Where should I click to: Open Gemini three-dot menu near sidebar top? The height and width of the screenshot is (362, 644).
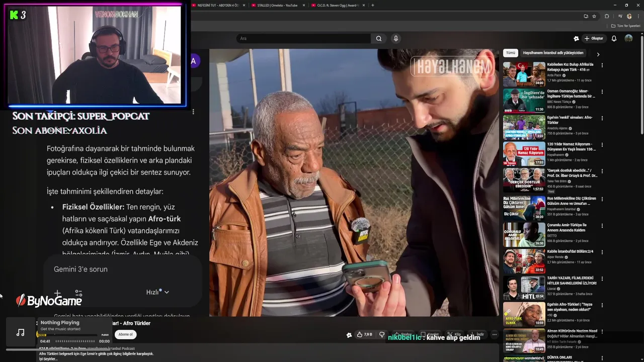tap(193, 112)
